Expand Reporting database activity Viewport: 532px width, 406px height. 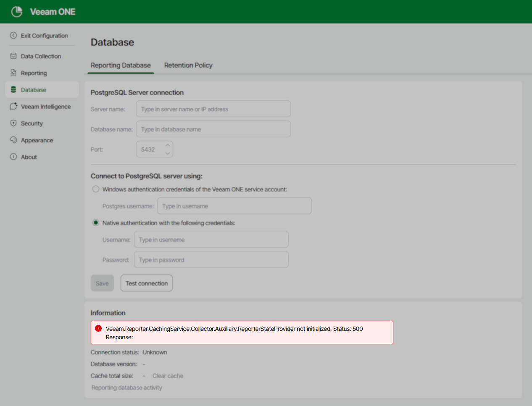coord(126,387)
